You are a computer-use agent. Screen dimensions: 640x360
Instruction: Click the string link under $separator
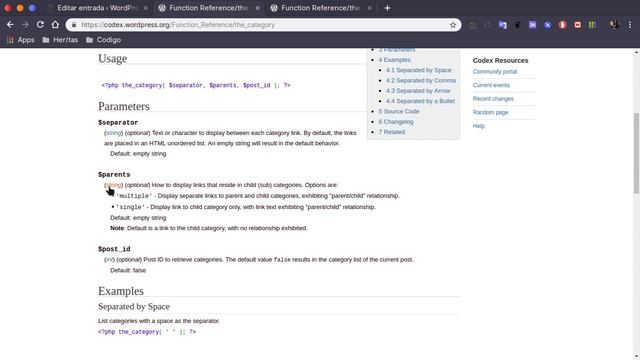pyautogui.click(x=113, y=133)
